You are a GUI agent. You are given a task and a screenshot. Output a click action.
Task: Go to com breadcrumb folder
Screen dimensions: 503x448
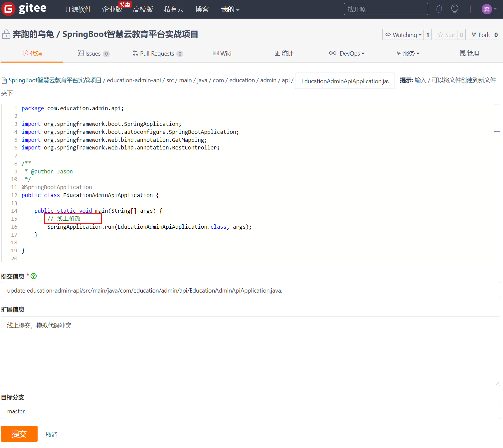click(218, 80)
